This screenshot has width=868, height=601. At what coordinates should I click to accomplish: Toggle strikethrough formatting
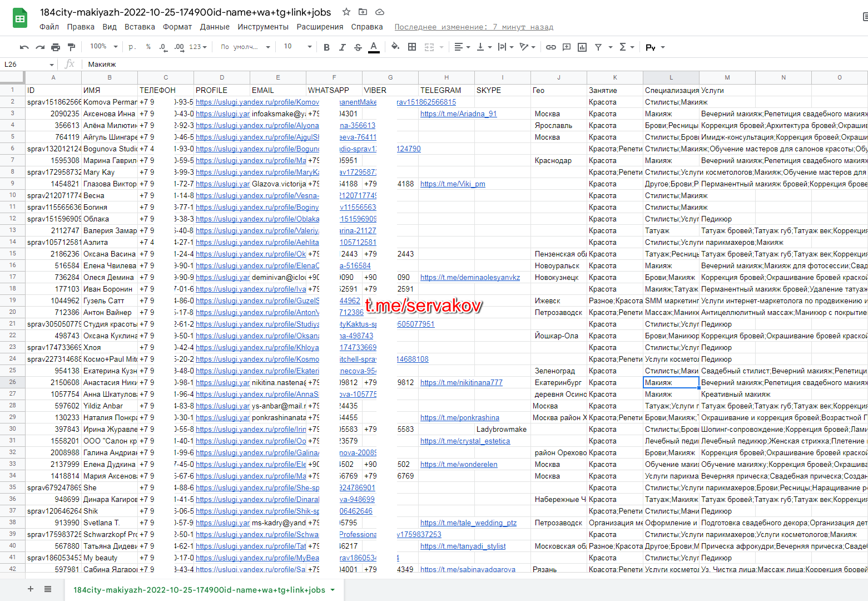click(358, 47)
